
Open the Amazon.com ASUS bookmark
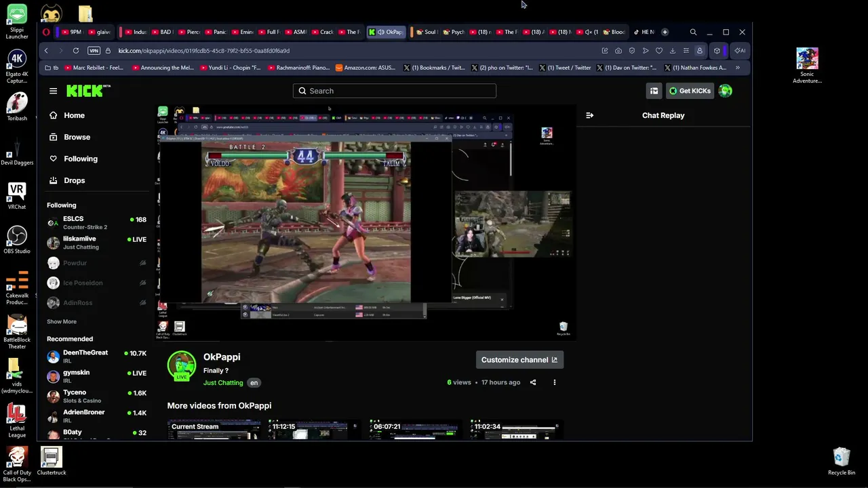click(366, 68)
